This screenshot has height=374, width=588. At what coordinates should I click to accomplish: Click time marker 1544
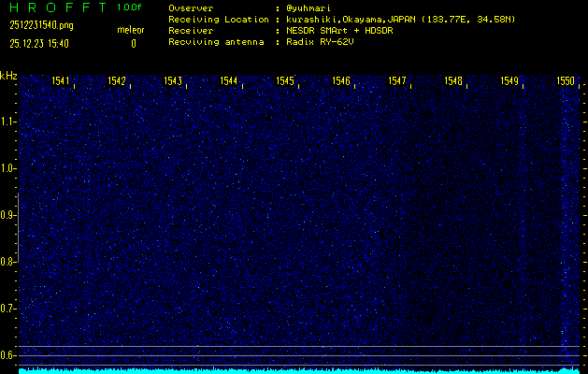[229, 81]
